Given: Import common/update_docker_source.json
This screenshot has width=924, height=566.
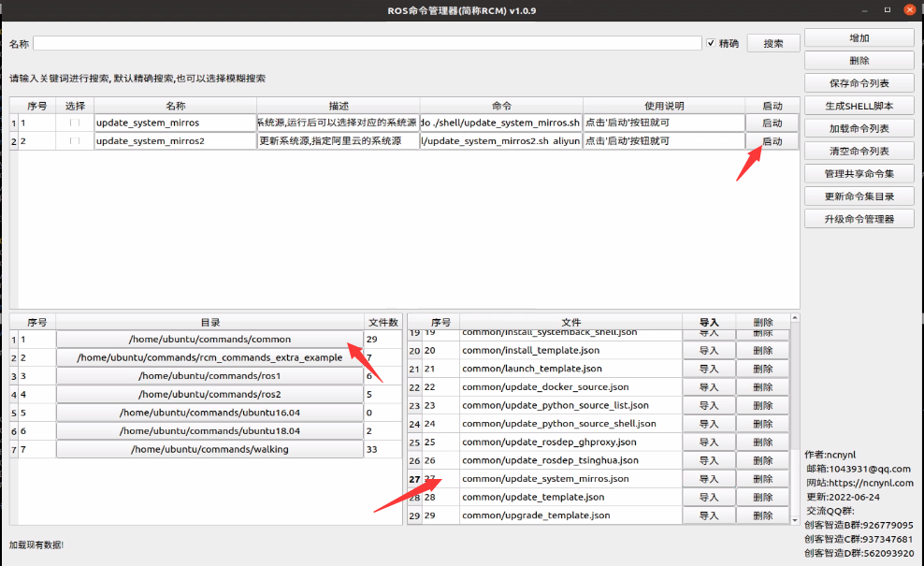Looking at the screenshot, I should [709, 386].
